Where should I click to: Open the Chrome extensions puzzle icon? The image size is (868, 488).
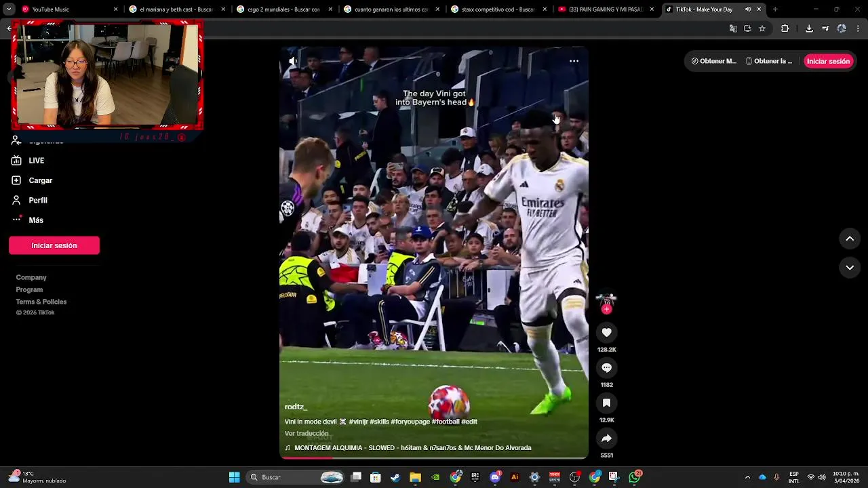coord(785,28)
